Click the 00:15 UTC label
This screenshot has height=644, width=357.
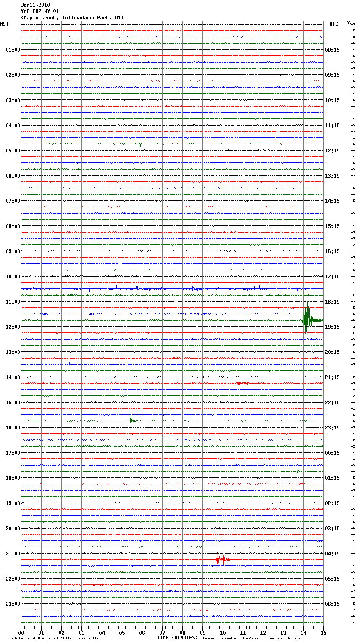[x=332, y=453]
